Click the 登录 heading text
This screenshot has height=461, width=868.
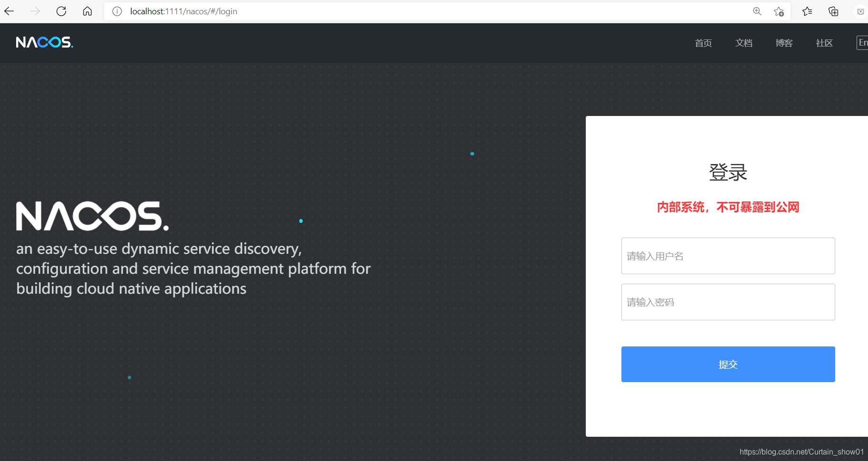728,172
